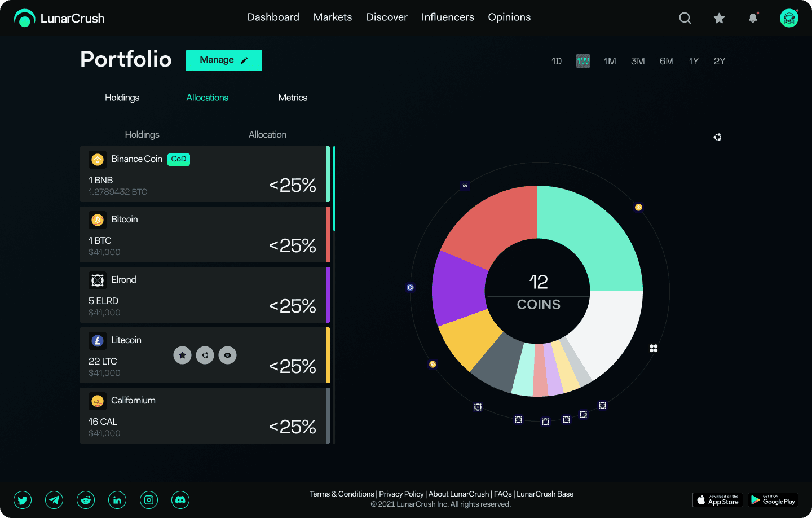Click Litecoin share circle icon

click(205, 355)
